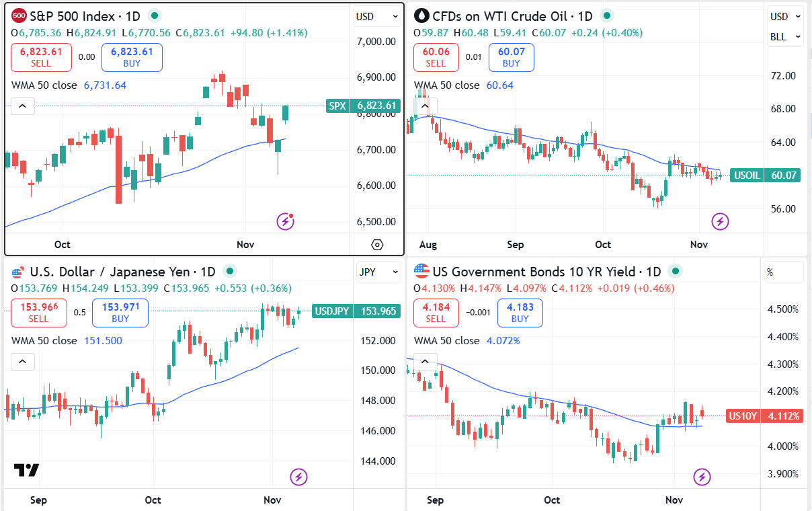The image size is (812, 511).
Task: Collapse the indicator legend on USD/JPY chart
Action: 22,362
